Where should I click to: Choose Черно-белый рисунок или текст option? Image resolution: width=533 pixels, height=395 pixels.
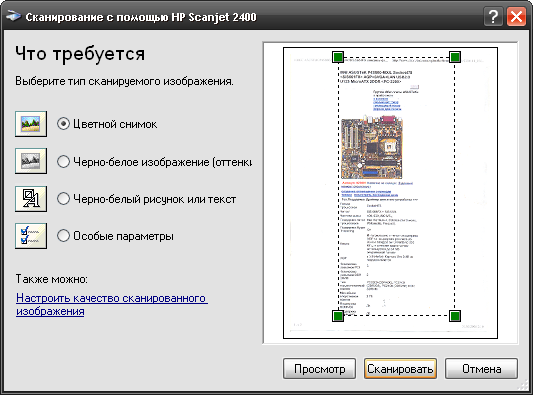[x=64, y=199]
